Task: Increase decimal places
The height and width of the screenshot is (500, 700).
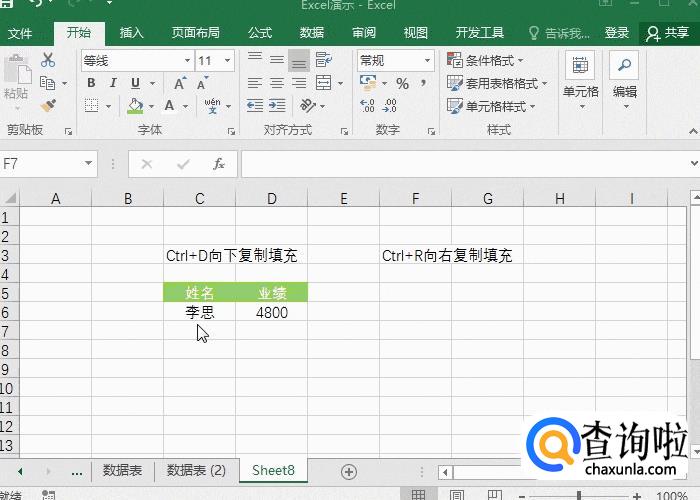Action: point(367,106)
